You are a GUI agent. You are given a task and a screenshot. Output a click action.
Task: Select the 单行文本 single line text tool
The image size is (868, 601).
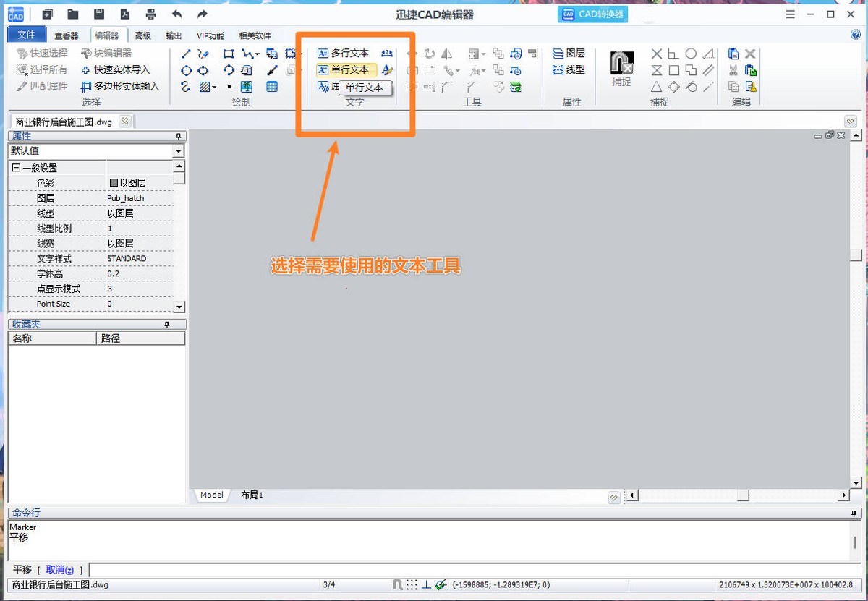click(346, 69)
